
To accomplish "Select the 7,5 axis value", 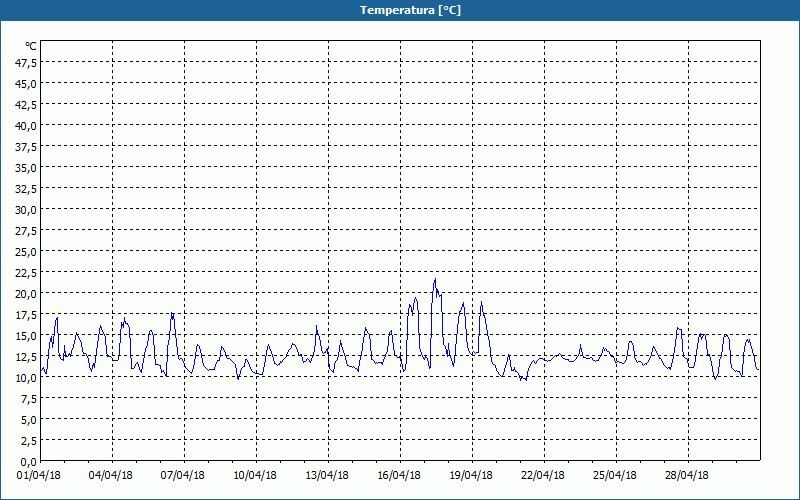I will (29, 399).
